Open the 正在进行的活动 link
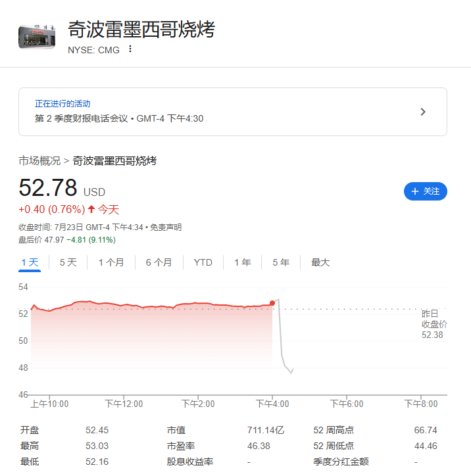The height and width of the screenshot is (476, 471). [x=62, y=103]
